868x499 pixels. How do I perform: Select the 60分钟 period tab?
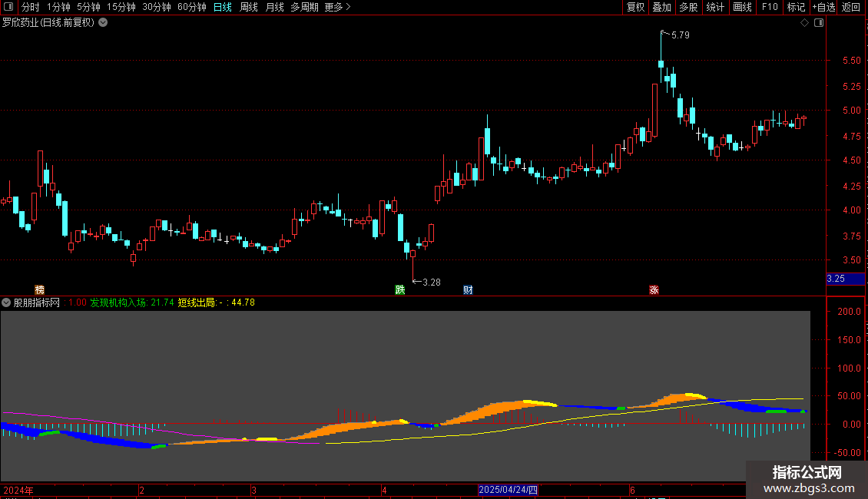(x=192, y=7)
